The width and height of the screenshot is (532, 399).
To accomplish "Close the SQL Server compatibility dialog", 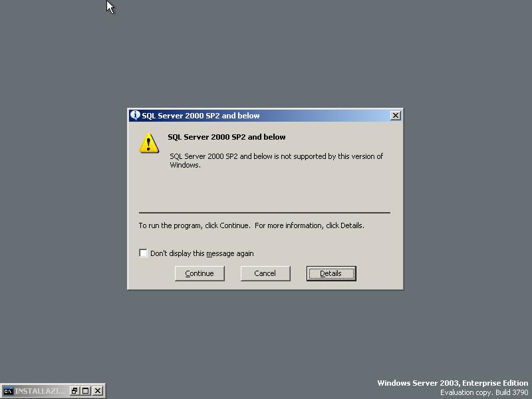I will coord(395,116).
